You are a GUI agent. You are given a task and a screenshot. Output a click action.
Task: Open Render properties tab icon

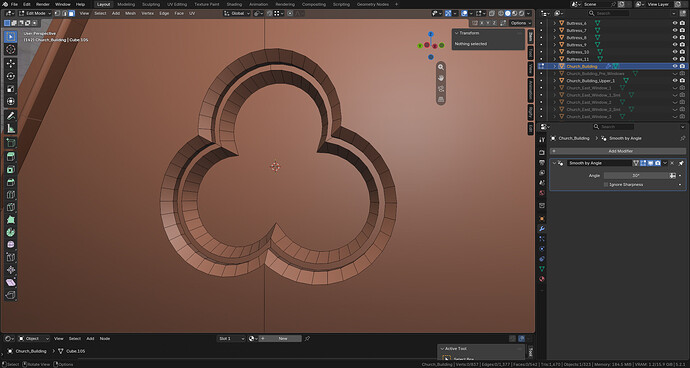[542, 152]
